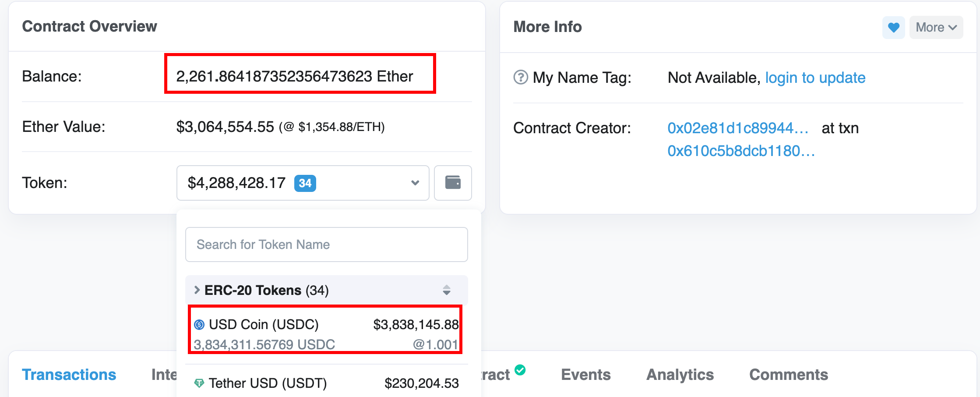This screenshot has height=397, width=980.
Task: Click the USD Coin token icon
Action: (199, 325)
